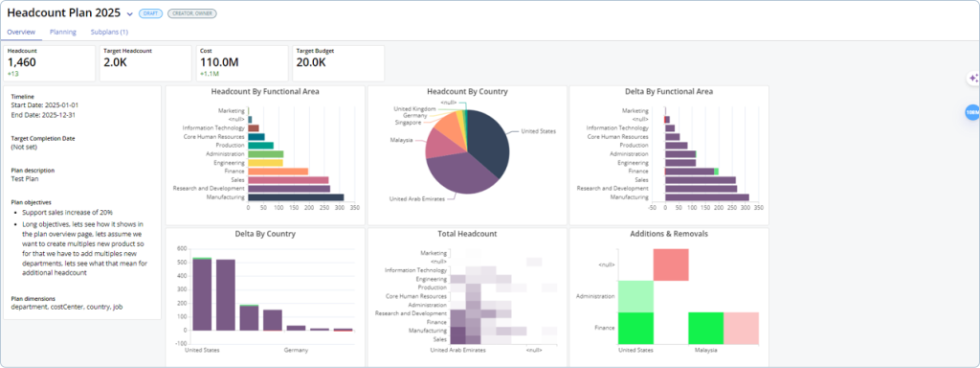This screenshot has height=368, width=980.
Task: Open the AI sparkle assistant icon
Action: tap(973, 79)
